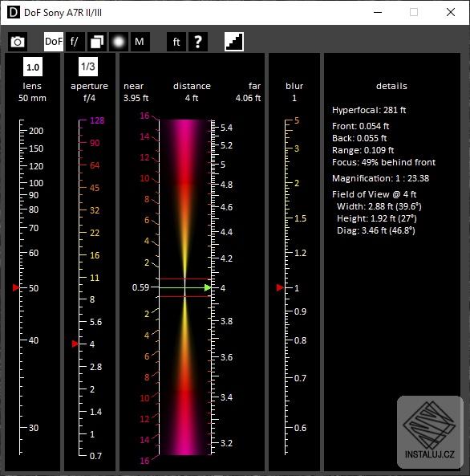Select the blur circle icon

click(x=119, y=42)
